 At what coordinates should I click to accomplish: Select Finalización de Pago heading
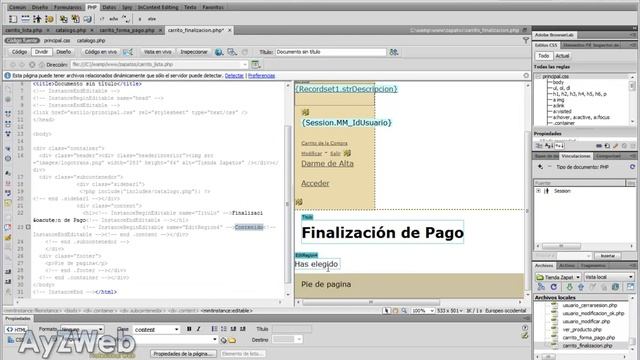point(382,233)
